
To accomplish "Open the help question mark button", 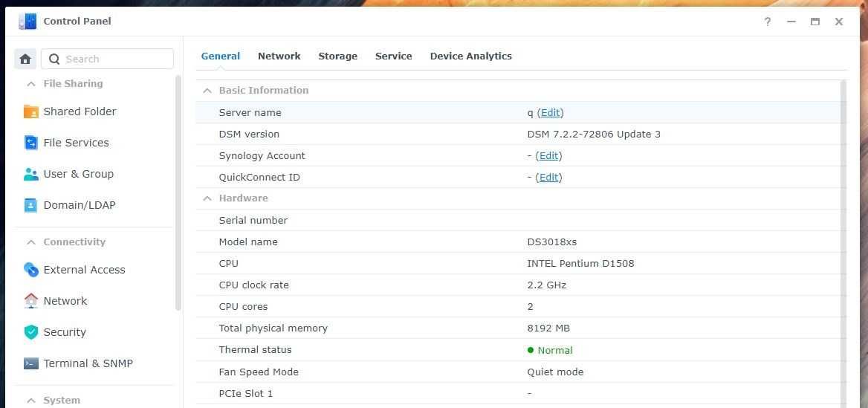I will click(x=767, y=22).
